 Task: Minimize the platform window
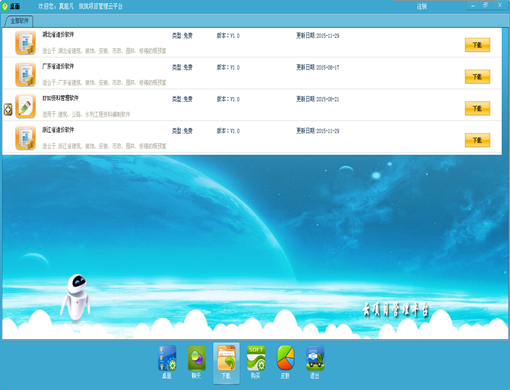473,6
